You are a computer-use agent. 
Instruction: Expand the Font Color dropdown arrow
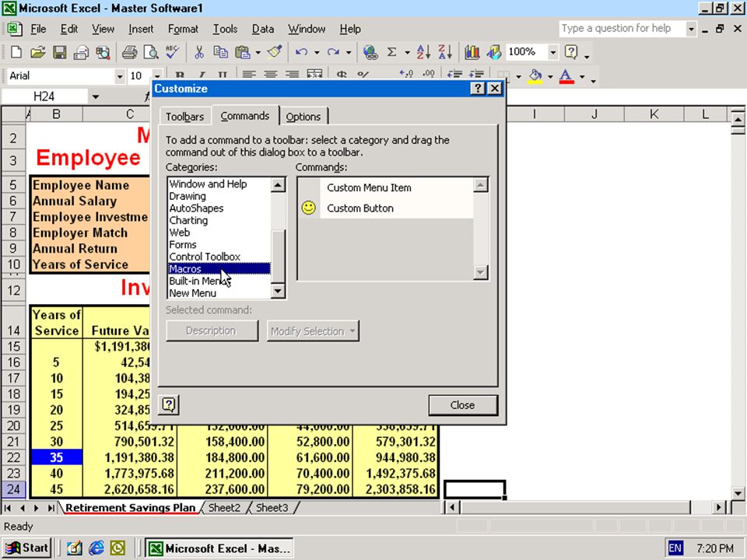[x=582, y=76]
